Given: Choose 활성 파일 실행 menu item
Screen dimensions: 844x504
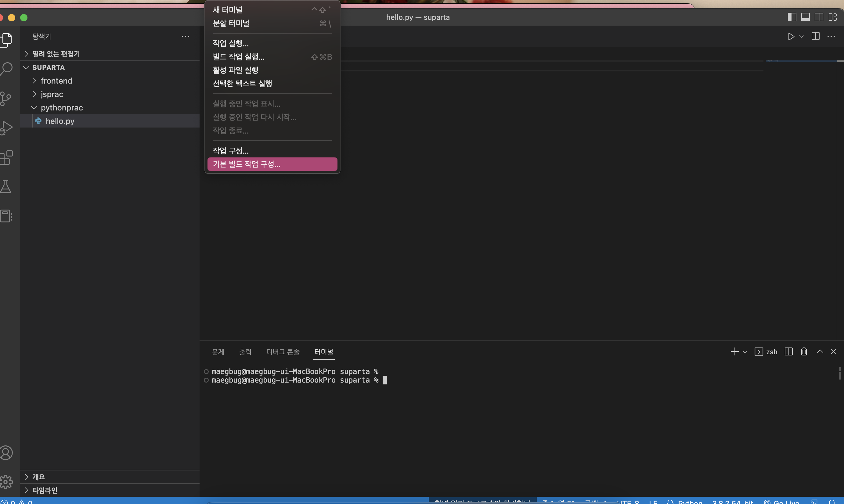Looking at the screenshot, I should click(x=272, y=70).
